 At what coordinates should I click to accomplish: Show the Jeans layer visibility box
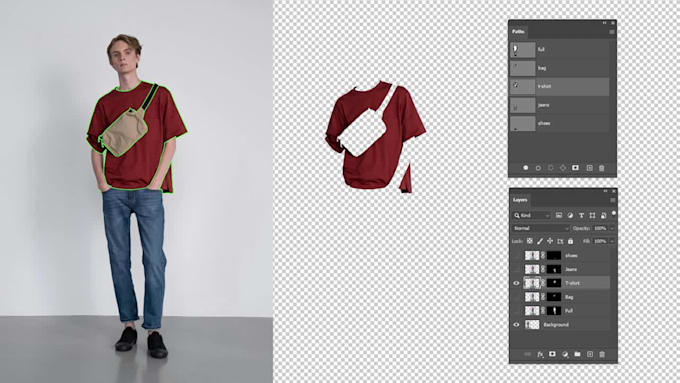tap(516, 269)
